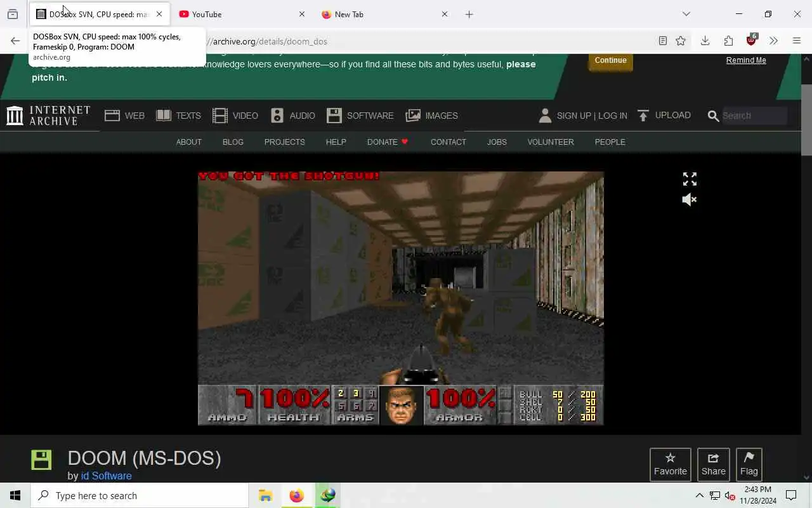Toggle emulator sound mute icon
This screenshot has height=508, width=812.
pyautogui.click(x=690, y=199)
